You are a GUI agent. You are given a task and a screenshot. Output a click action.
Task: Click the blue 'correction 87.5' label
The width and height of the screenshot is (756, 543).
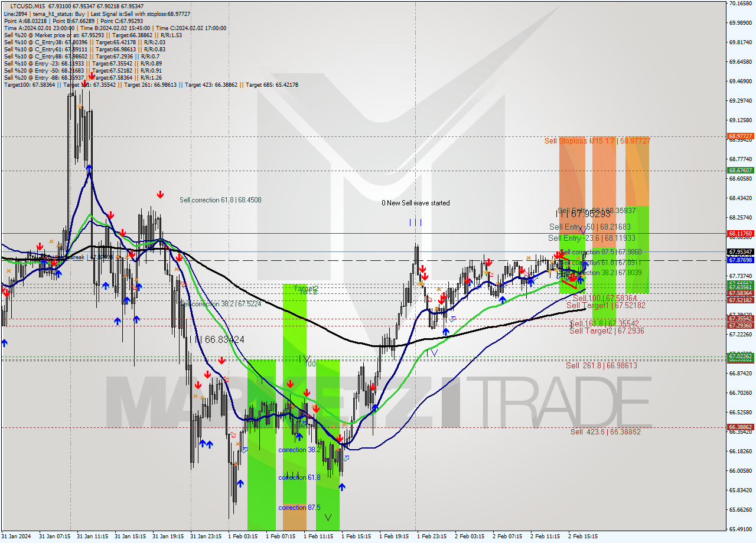point(299,508)
